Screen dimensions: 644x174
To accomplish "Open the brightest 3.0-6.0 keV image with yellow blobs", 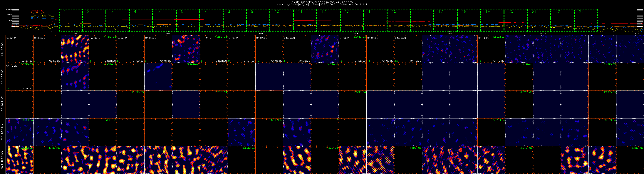I will coord(75,49).
